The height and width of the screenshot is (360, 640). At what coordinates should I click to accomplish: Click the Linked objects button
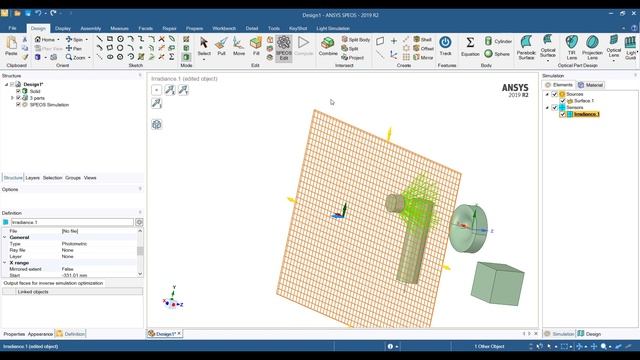point(73,292)
